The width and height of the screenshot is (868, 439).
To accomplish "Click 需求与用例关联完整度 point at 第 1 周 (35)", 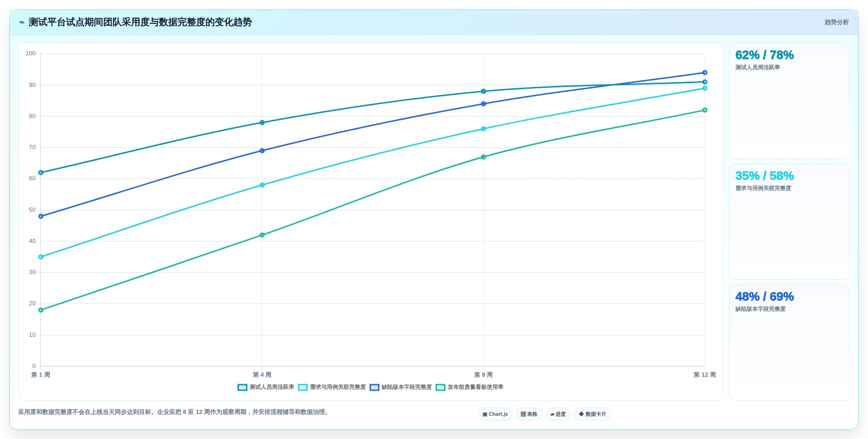I will (41, 257).
